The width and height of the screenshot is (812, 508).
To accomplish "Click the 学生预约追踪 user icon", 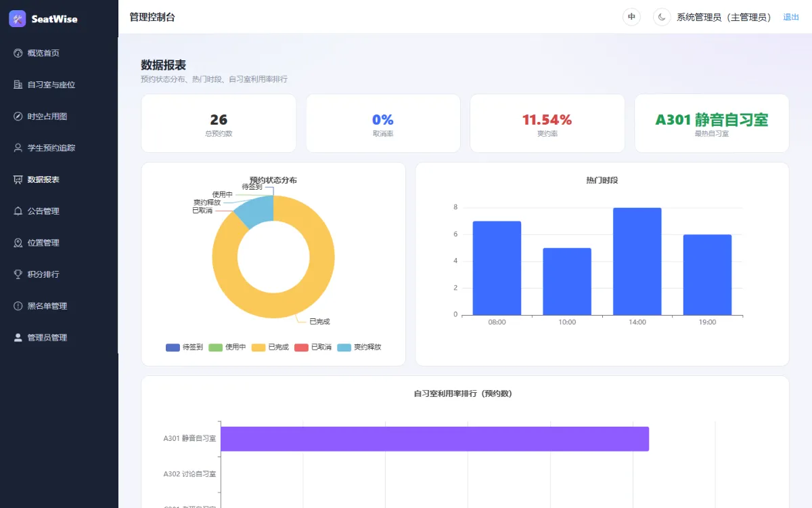I will (x=18, y=148).
